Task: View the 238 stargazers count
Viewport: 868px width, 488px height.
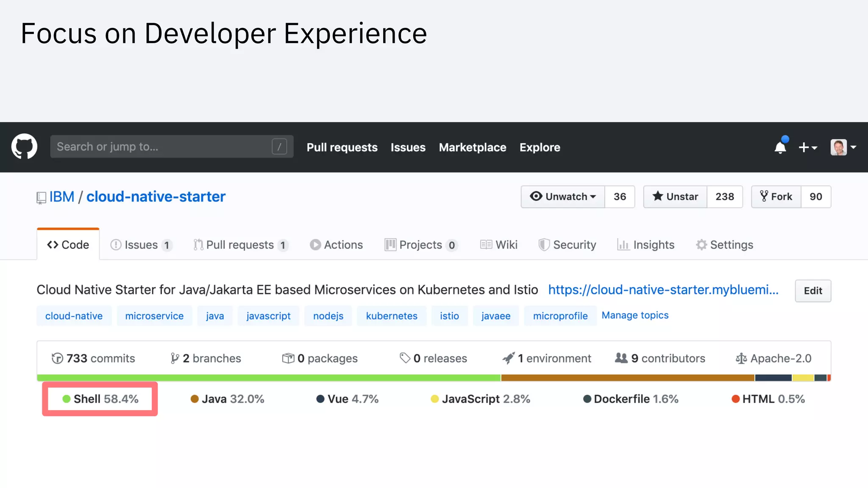Action: pyautogui.click(x=725, y=197)
